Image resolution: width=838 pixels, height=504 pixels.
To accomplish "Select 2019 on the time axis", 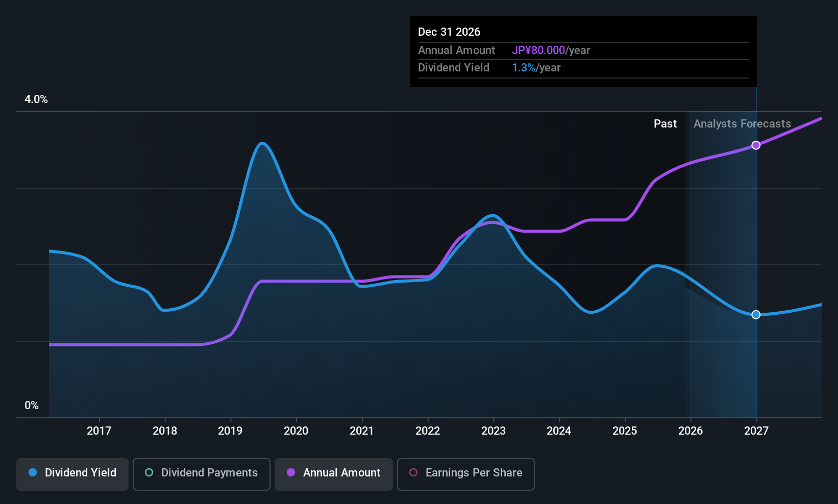I will pos(230,431).
